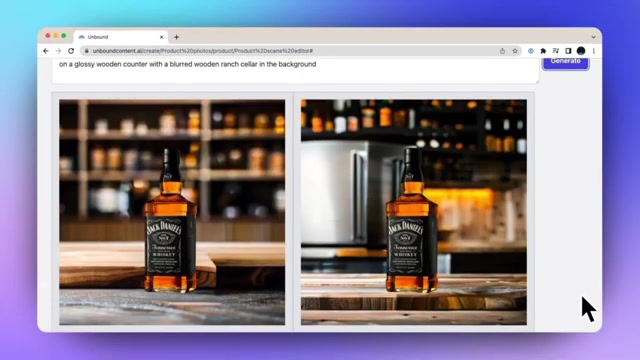The width and height of the screenshot is (640, 360).
Task: Close the Unbound tab
Action: click(x=161, y=37)
